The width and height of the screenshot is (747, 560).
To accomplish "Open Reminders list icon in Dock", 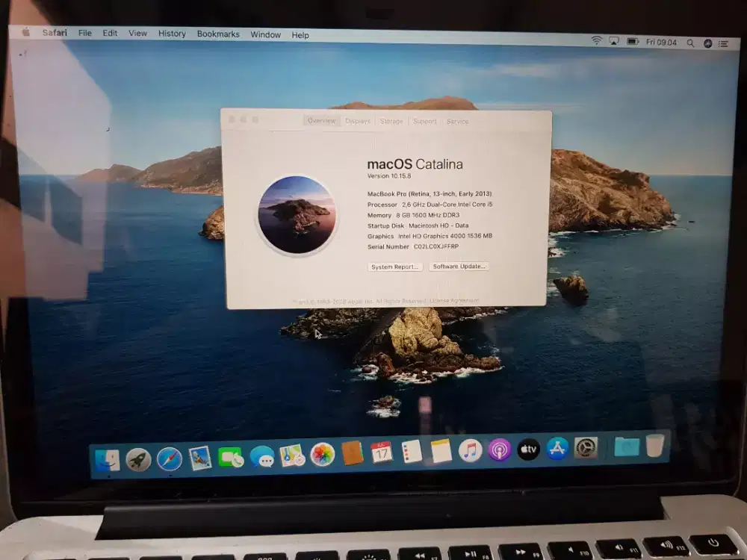I will (412, 451).
